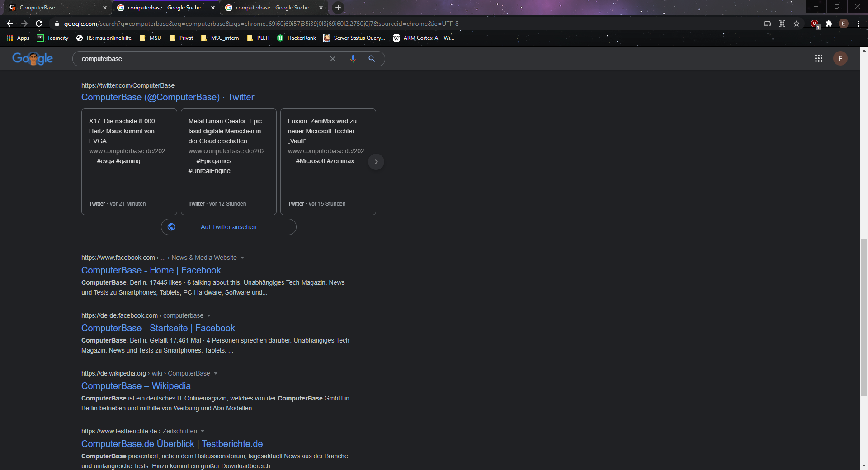View site info via the lock icon
Image resolution: width=868 pixels, height=470 pixels.
pyautogui.click(x=57, y=23)
